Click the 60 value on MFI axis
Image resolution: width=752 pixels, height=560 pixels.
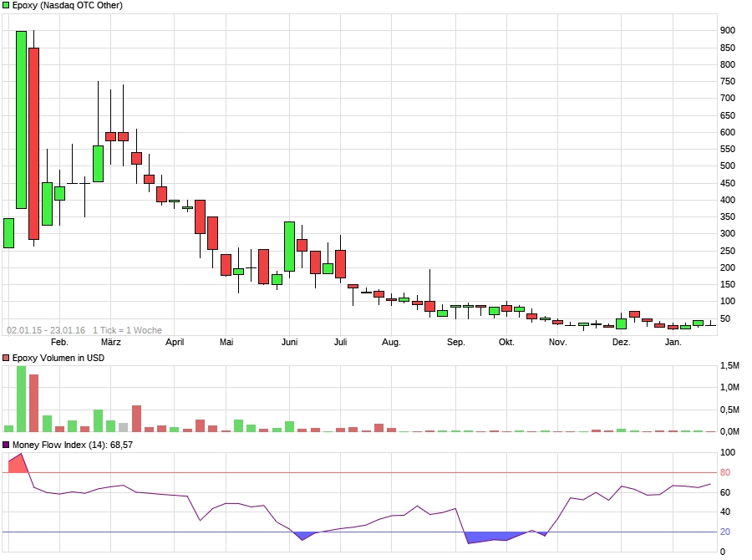point(725,492)
